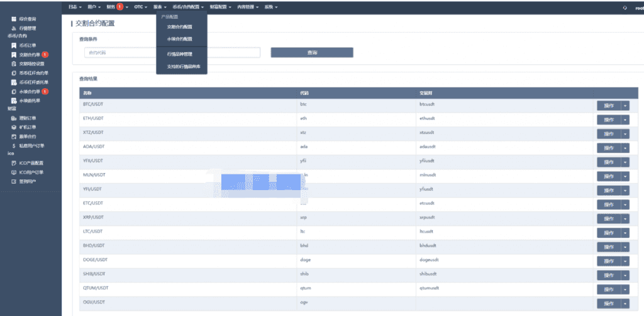Click 操作 button for BHD/USDT row
This screenshot has height=316, width=644.
click(x=609, y=247)
